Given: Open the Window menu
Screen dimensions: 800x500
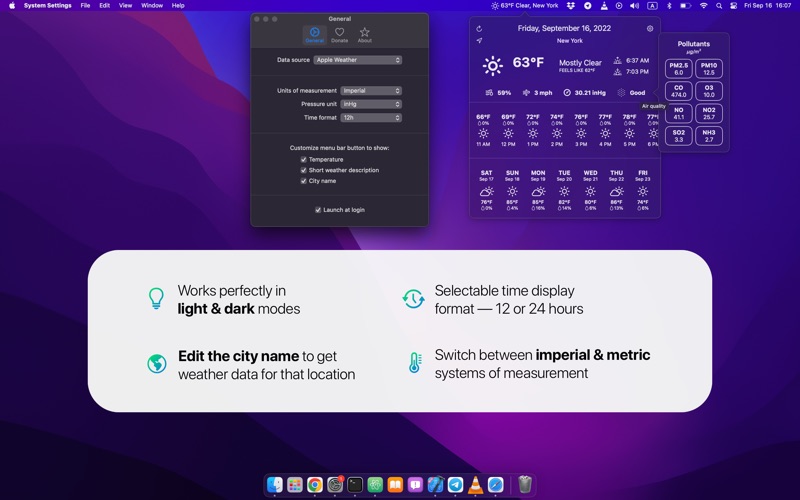Looking at the screenshot, I should [x=152, y=6].
